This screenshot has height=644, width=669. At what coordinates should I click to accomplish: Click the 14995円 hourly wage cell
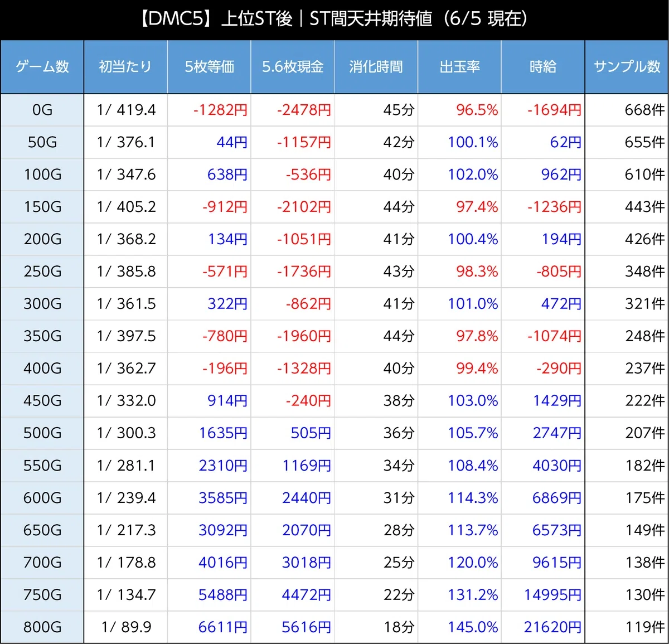tap(543, 595)
